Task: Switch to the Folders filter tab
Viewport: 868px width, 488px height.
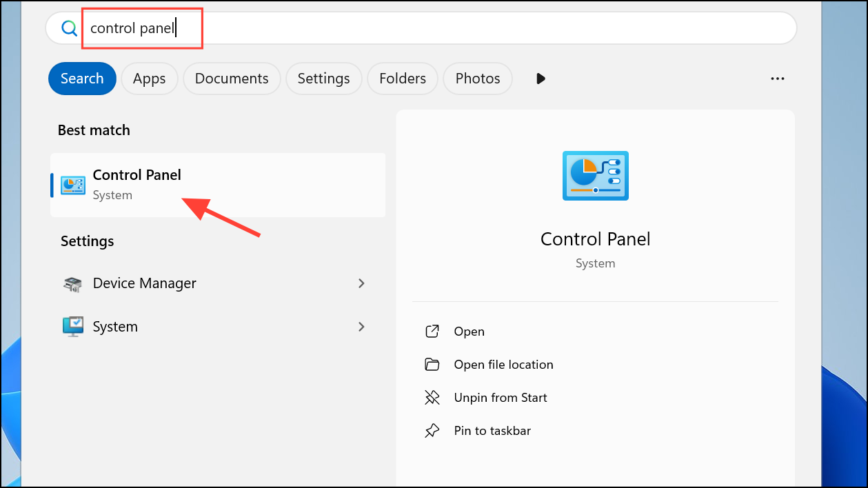Action: (403, 79)
